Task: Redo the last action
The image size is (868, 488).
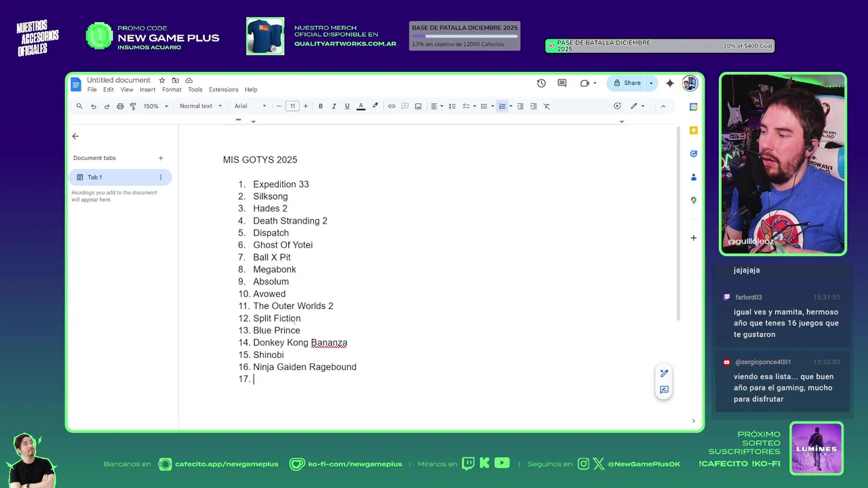Action: pos(106,106)
